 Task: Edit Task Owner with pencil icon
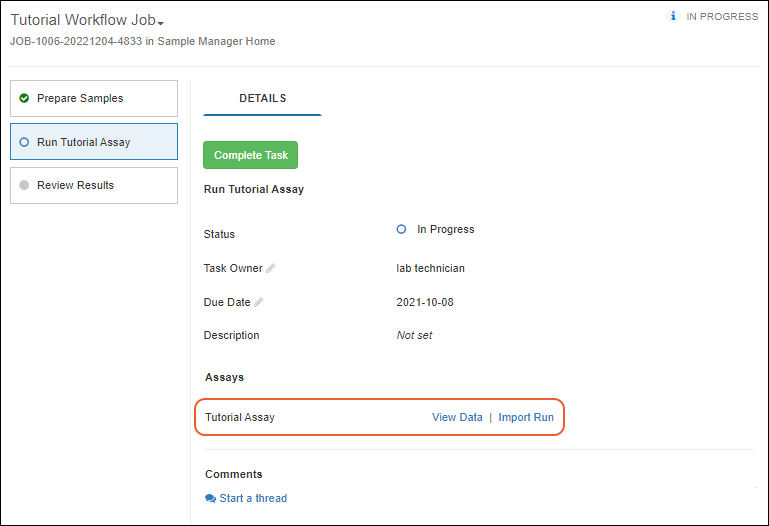(271, 268)
